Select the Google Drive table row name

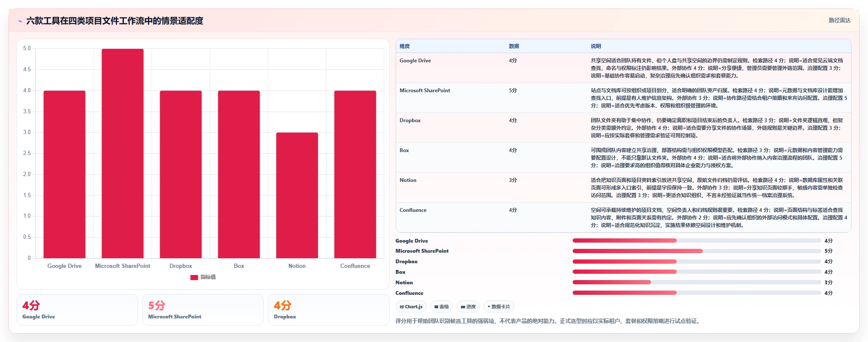pyautogui.click(x=415, y=61)
